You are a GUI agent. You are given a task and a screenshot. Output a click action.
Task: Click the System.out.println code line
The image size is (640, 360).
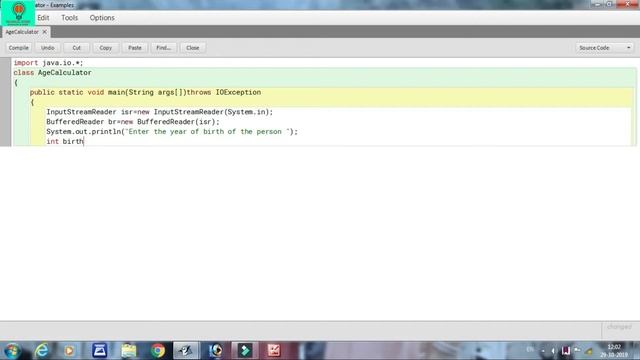pos(172,131)
